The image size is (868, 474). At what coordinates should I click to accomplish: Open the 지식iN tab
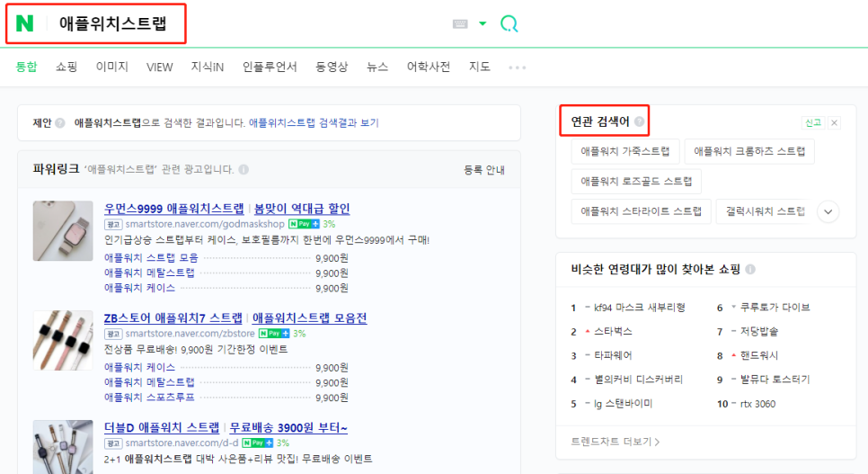[208, 67]
